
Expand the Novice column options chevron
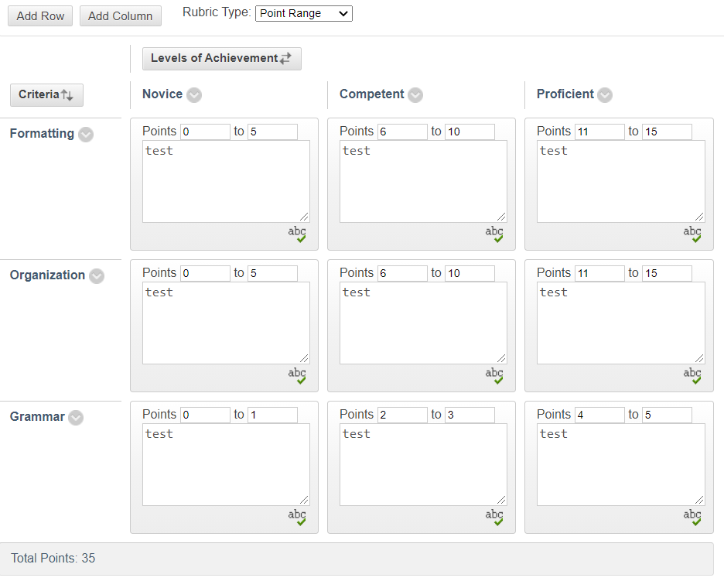coord(193,94)
